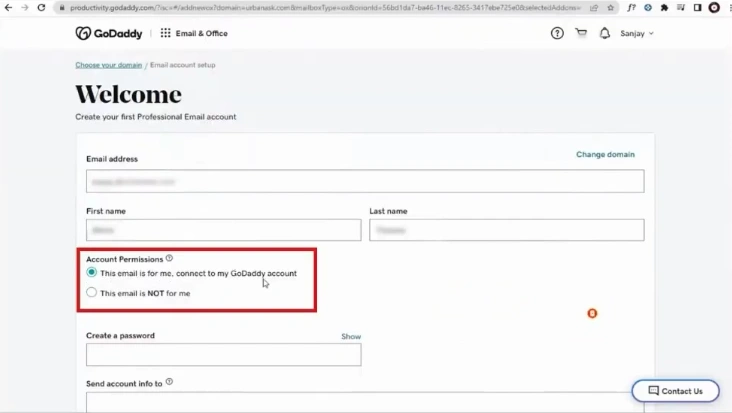Bookmark this page with the star icon

coord(611,8)
